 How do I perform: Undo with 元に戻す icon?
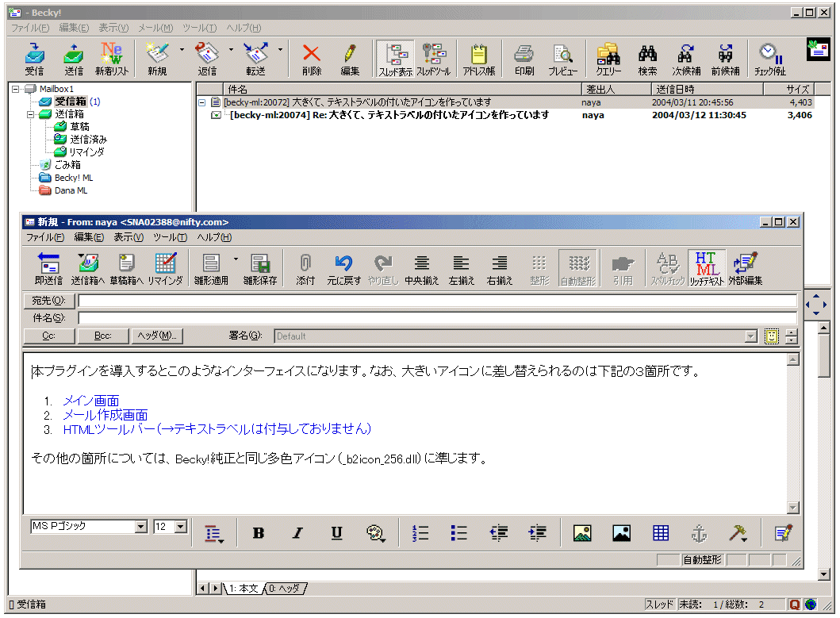[344, 268]
